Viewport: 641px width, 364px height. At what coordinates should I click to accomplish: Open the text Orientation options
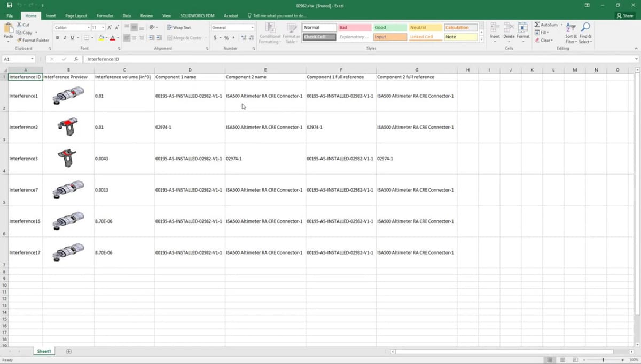click(x=153, y=27)
